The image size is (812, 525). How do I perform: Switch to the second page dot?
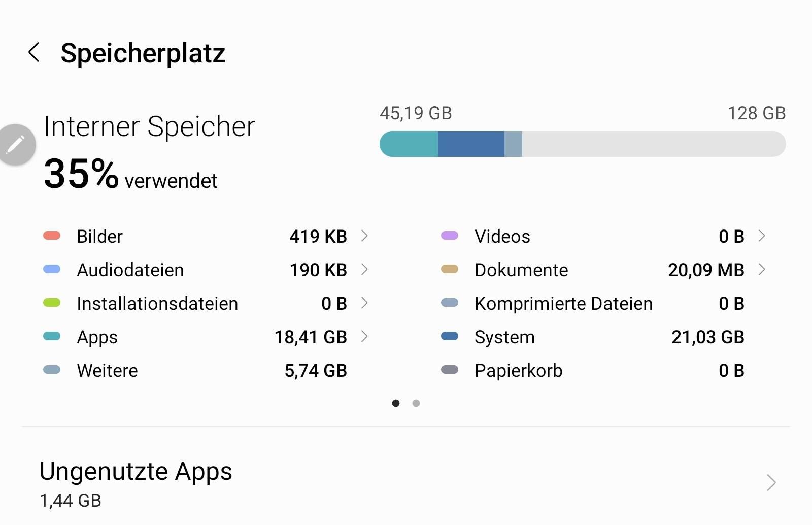point(416,403)
